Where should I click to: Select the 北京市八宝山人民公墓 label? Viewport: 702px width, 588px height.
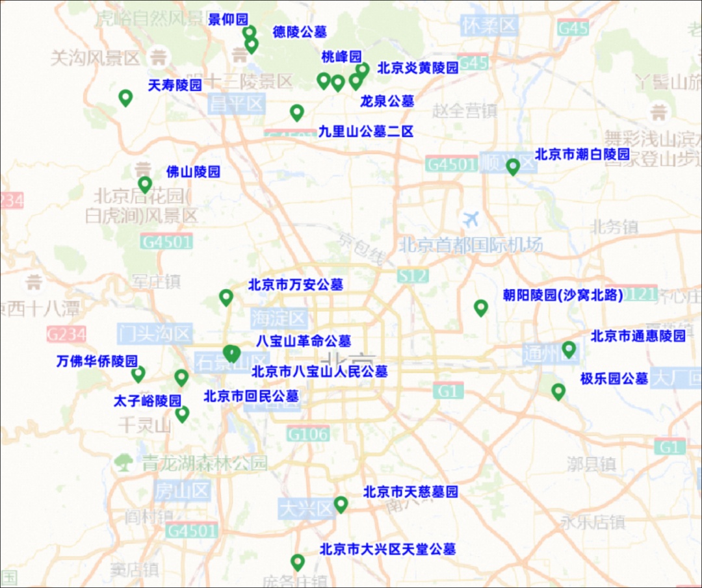click(319, 372)
